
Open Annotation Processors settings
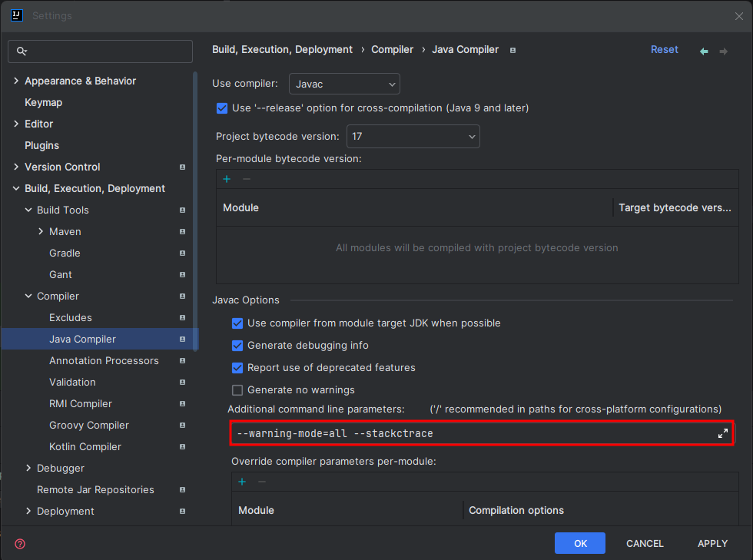click(104, 361)
